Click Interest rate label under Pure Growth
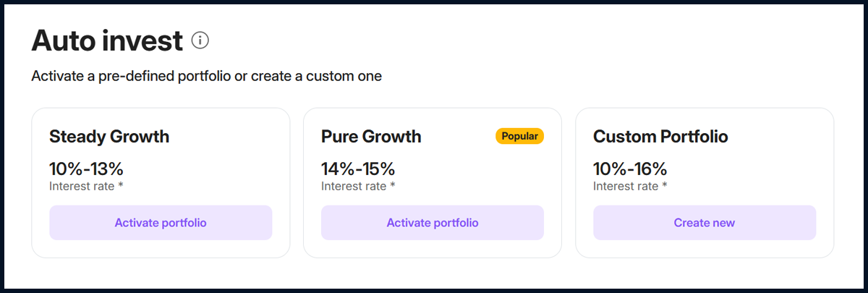Viewport: 868px width, 293px height. click(354, 186)
